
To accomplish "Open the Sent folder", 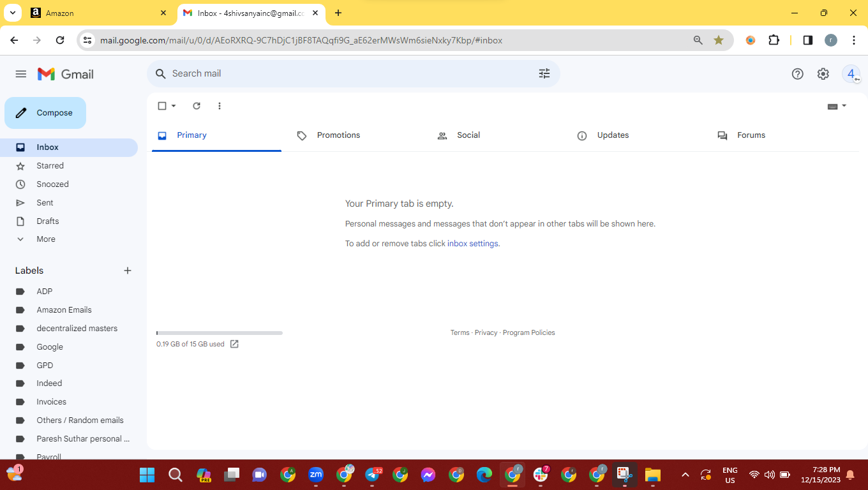I will click(x=69, y=203).
